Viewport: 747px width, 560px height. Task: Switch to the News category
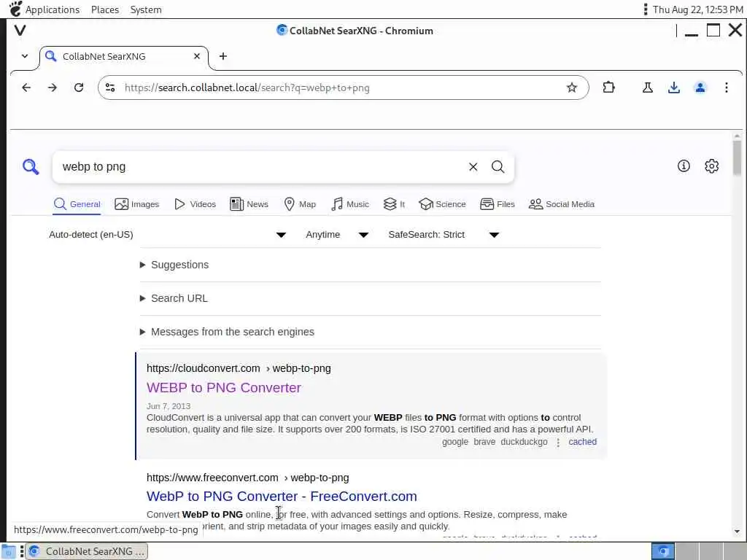(249, 204)
